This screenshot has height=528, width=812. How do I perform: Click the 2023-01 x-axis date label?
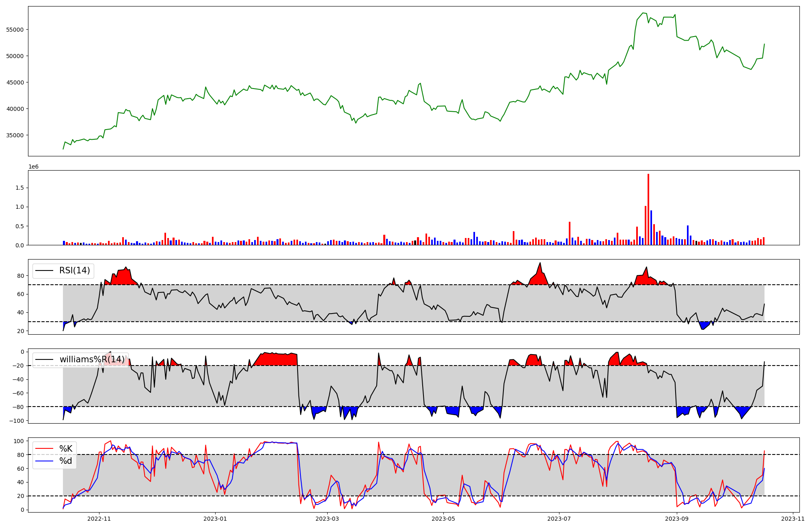coord(215,519)
